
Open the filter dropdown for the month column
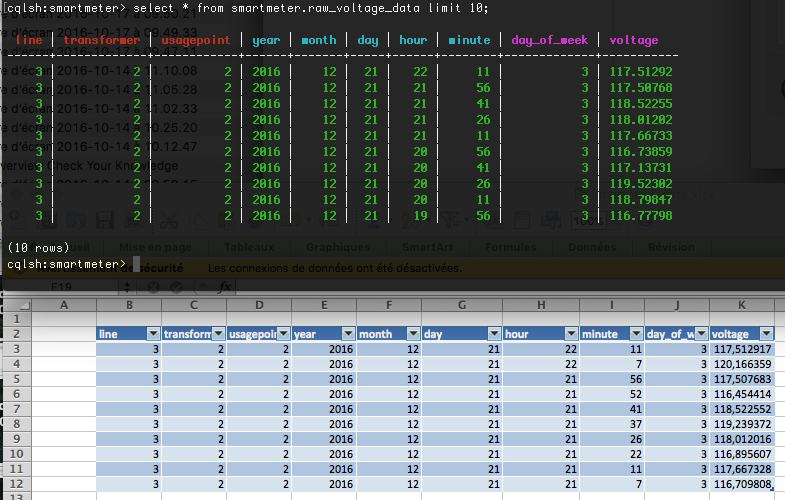point(414,334)
